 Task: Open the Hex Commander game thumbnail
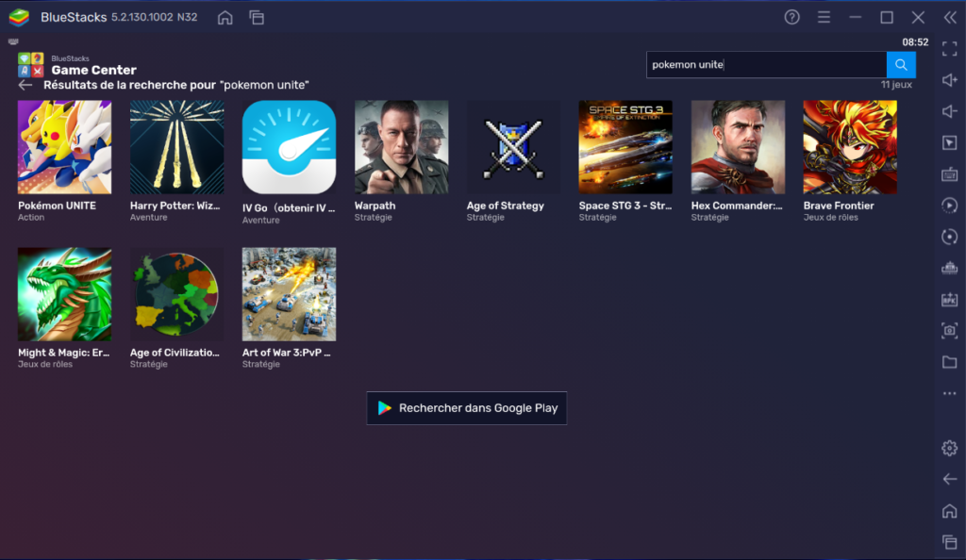tap(738, 147)
